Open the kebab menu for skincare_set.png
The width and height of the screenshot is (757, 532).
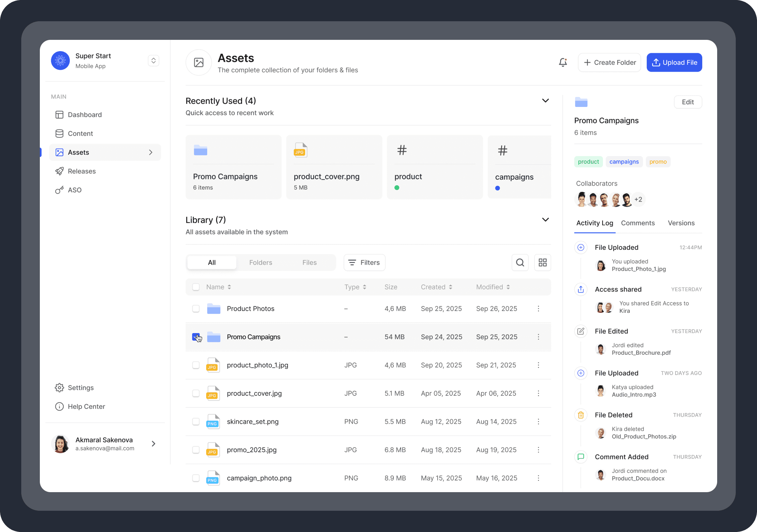click(538, 421)
